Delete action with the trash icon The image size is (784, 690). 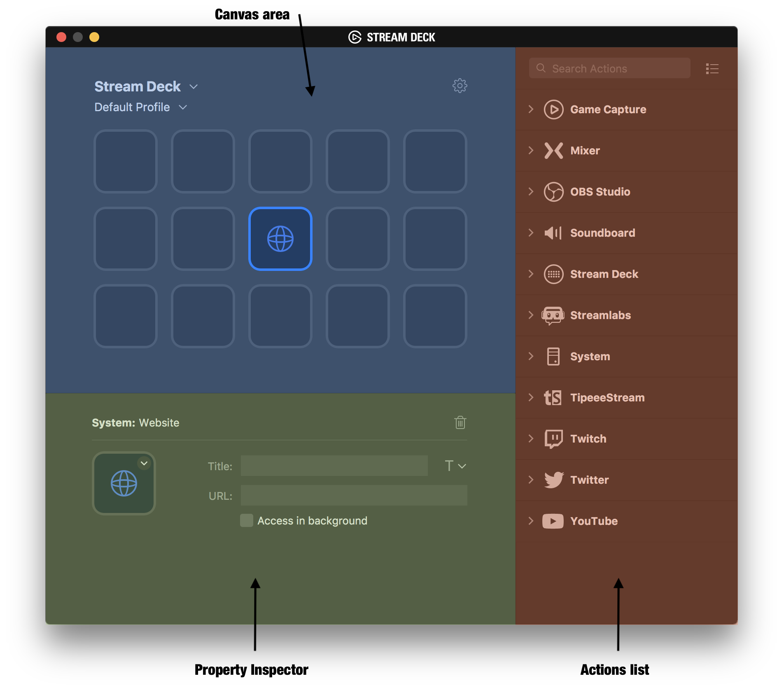tap(460, 422)
